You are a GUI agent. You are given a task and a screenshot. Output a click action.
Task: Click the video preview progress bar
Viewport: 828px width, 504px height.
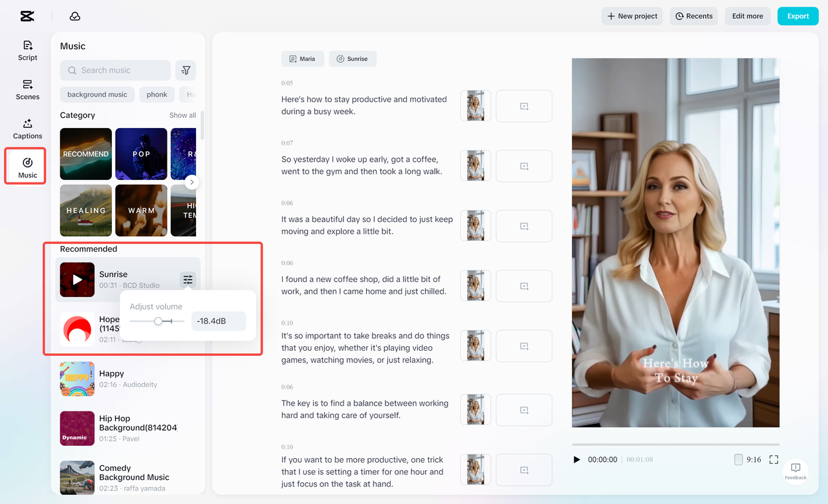point(675,444)
